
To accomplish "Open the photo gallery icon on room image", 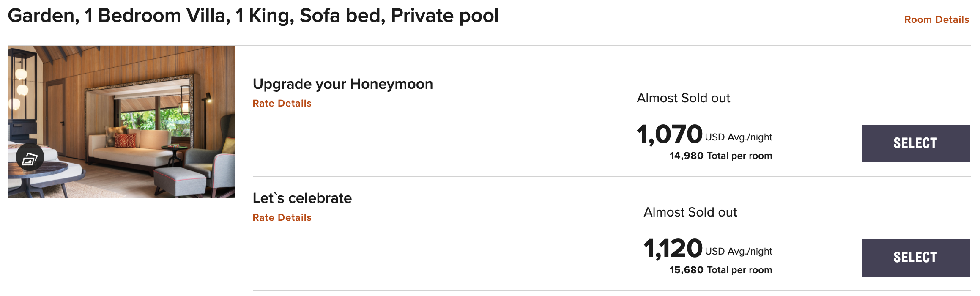I will (30, 158).
